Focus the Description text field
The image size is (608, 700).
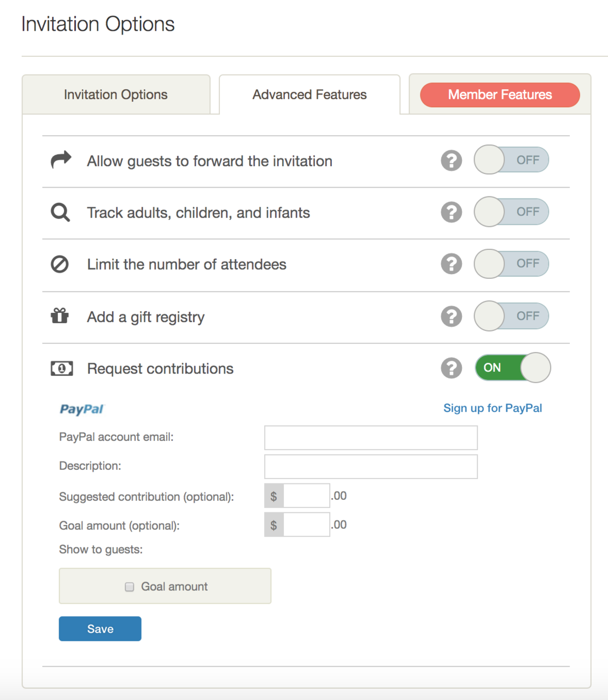pyautogui.click(x=371, y=466)
